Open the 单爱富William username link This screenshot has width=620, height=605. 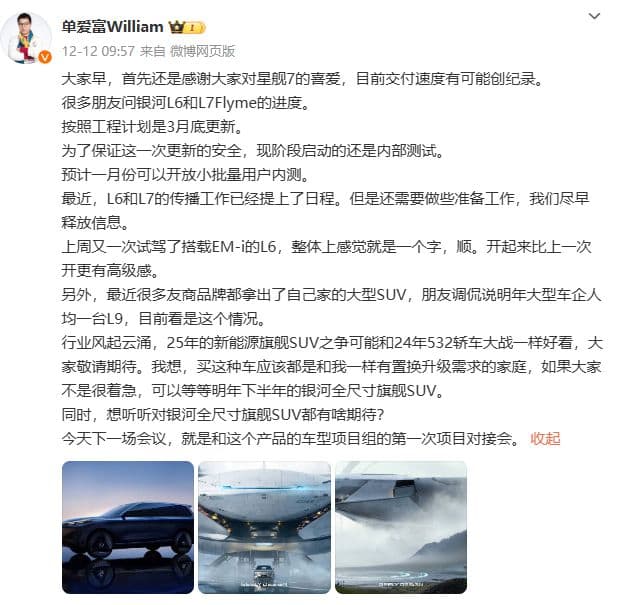(x=112, y=27)
